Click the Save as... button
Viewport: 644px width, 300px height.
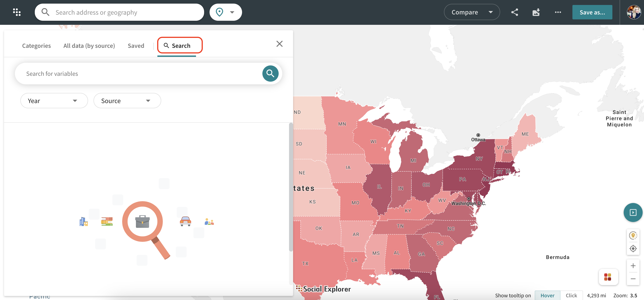(592, 12)
